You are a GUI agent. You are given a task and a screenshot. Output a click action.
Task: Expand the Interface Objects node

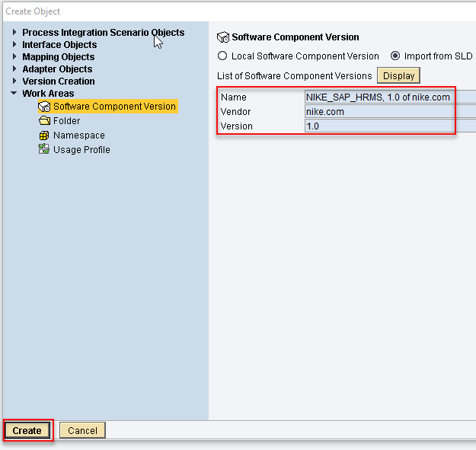click(14, 44)
